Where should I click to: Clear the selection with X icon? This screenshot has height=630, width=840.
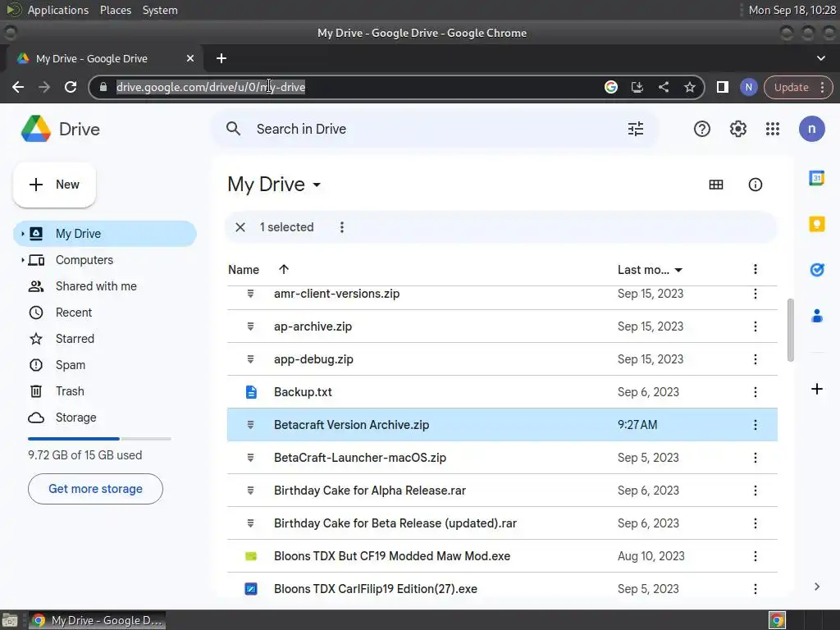tap(240, 227)
